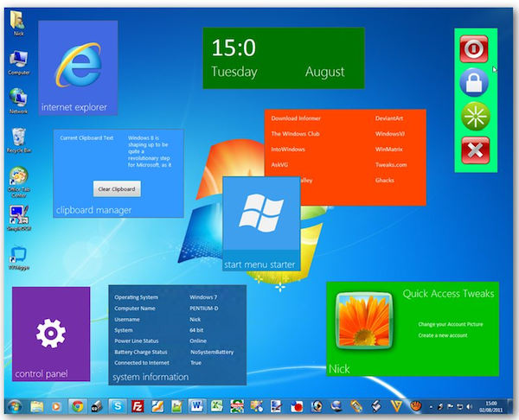Open the DeviantArt link
This screenshot has width=519, height=420.
388,118
